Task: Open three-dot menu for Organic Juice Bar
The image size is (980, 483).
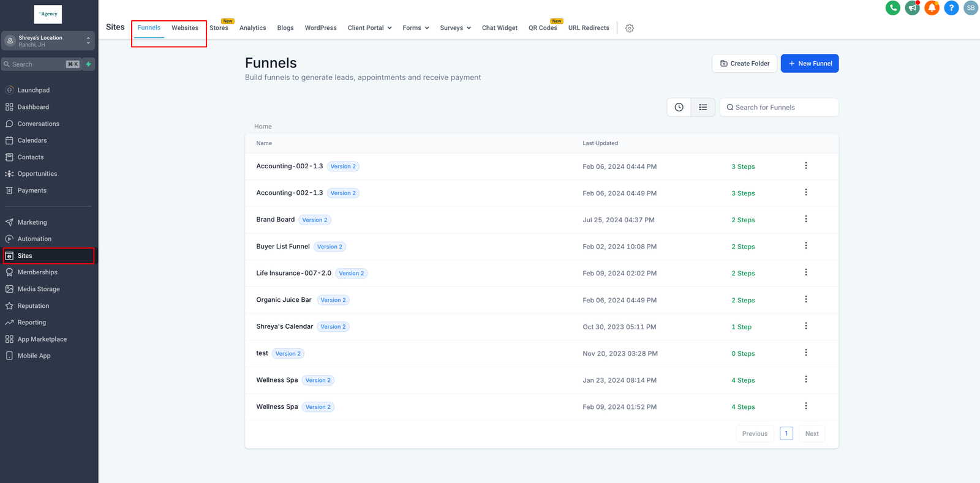Action: (x=805, y=299)
